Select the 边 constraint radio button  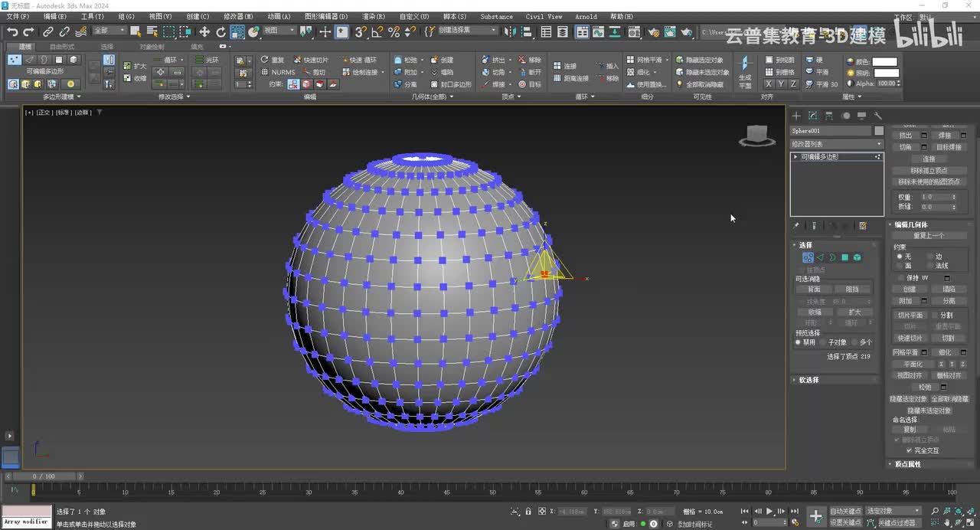(930, 257)
